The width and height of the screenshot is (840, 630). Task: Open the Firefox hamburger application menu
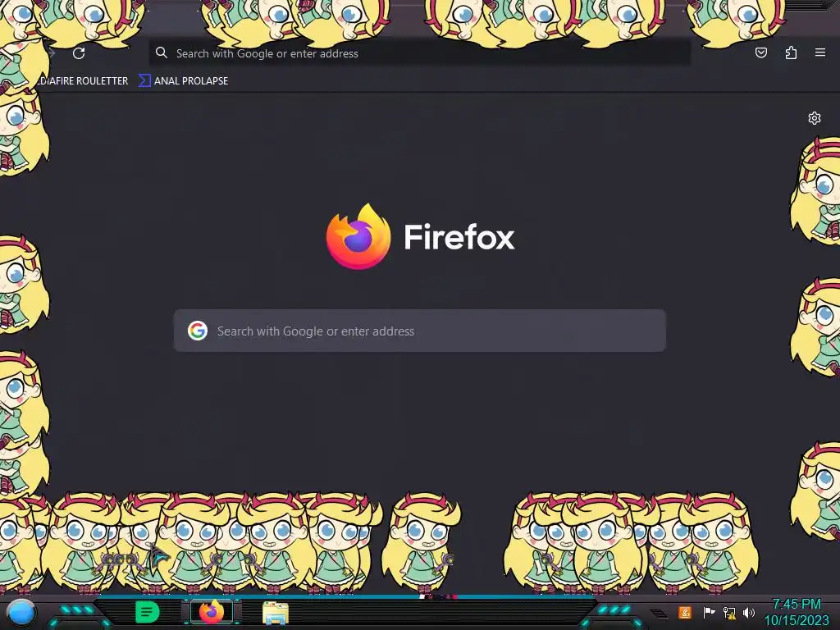[820, 52]
